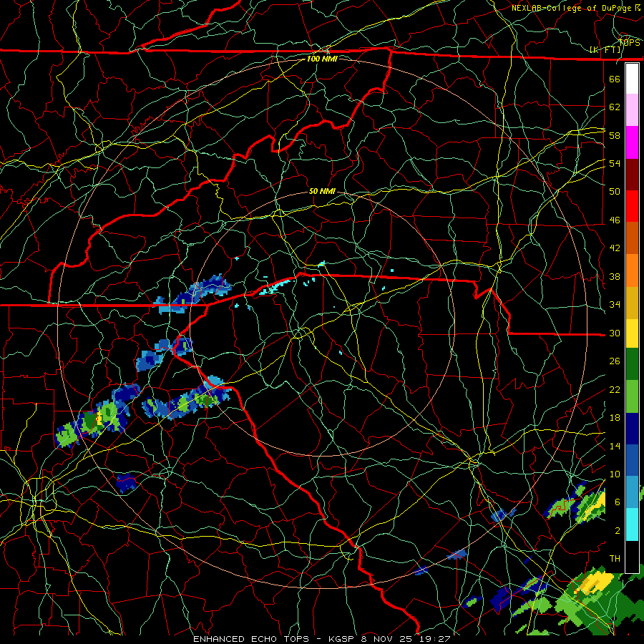This screenshot has width=644, height=644.
Task: Click the "22" scale label
Action: [x=615, y=389]
